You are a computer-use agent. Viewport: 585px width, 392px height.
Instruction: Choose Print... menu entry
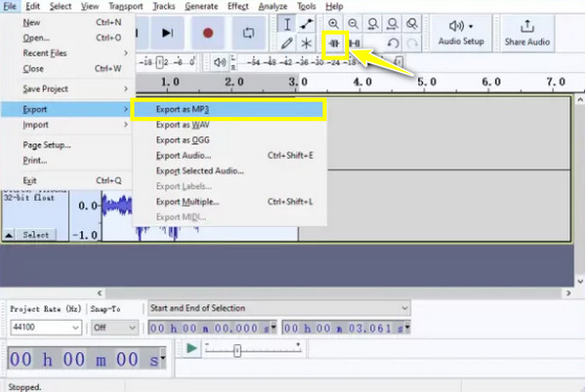click(67, 160)
